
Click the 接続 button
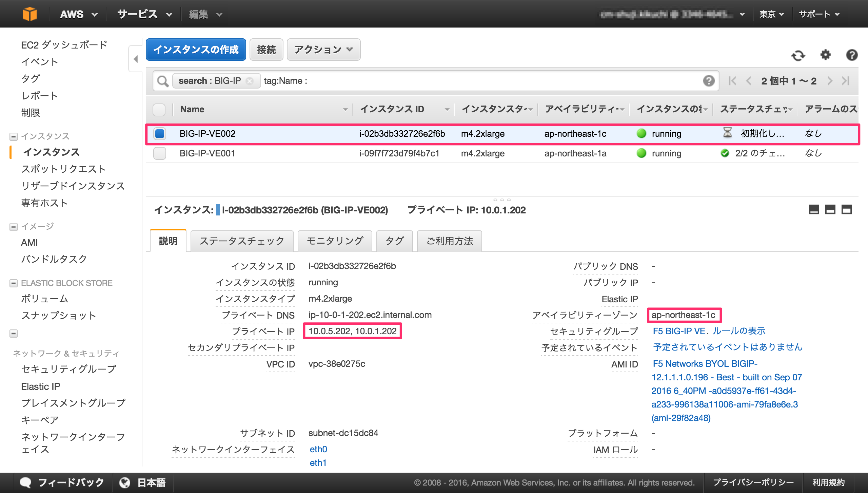(x=266, y=50)
